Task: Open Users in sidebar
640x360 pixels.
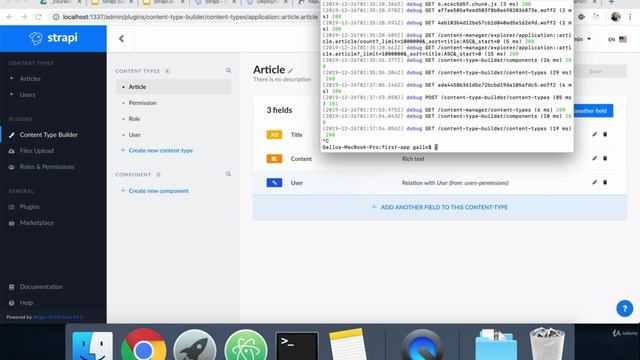Action: (x=27, y=95)
